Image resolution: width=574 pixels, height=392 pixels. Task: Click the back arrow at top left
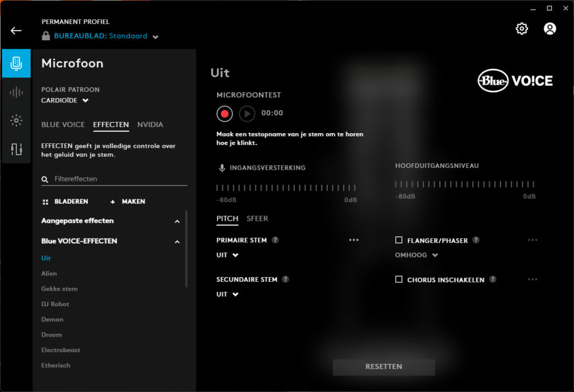click(16, 30)
